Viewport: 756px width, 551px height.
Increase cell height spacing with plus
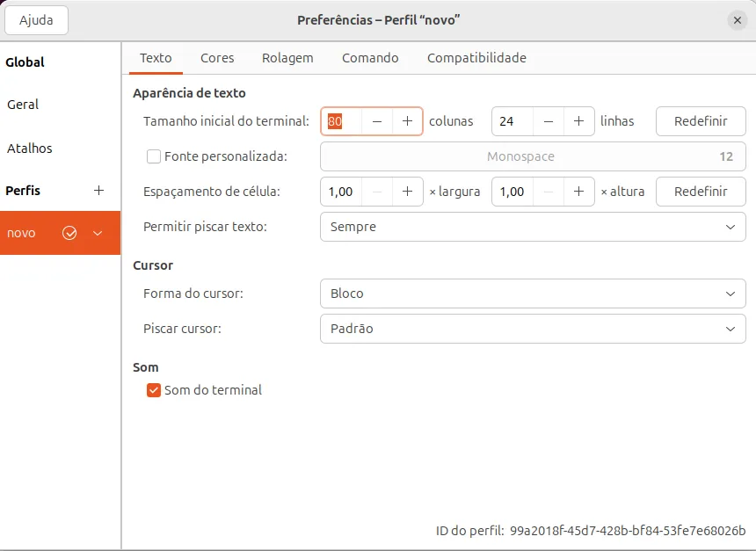(x=578, y=192)
